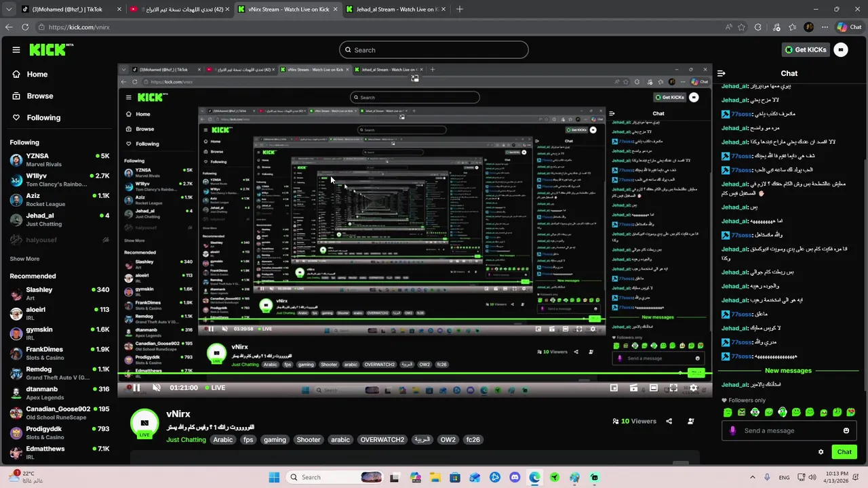Open Following in Kick sidebar
The height and width of the screenshot is (488, 868).
pos(37,118)
